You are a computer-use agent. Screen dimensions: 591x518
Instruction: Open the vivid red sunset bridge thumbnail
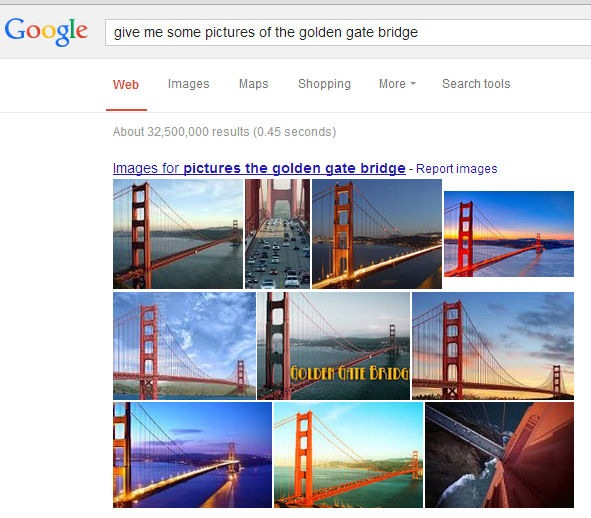pyautogui.click(x=509, y=234)
